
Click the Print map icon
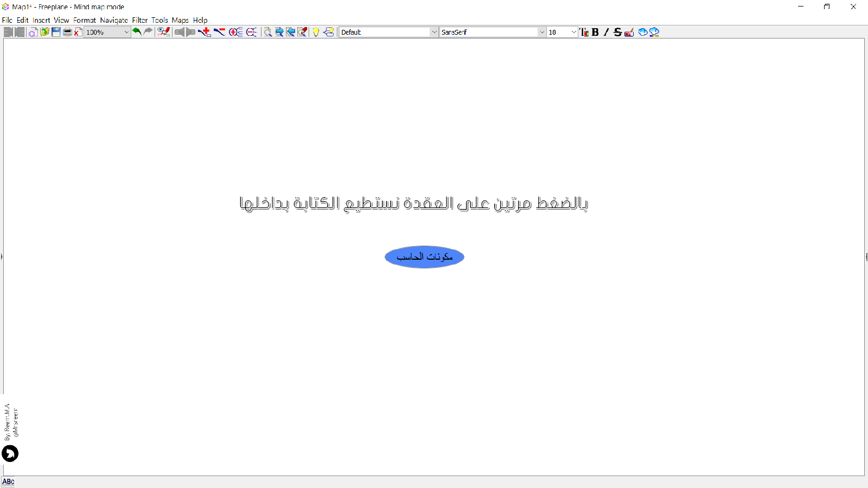(67, 33)
